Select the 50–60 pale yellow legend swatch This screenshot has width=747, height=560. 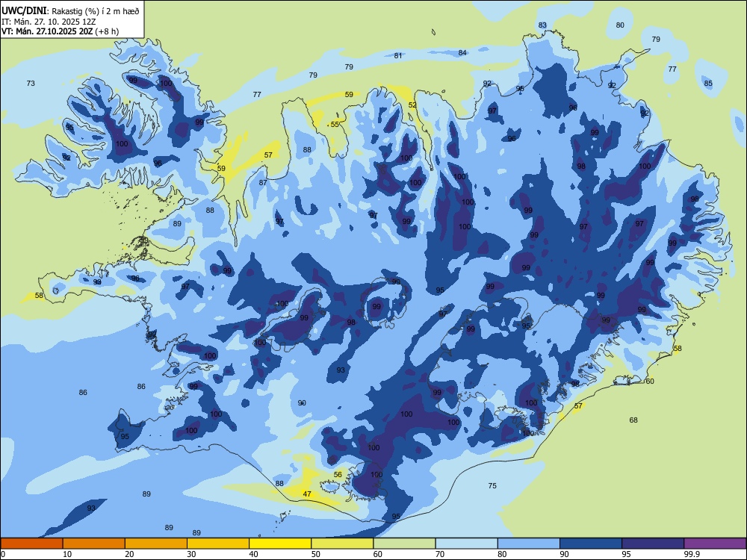pos(343,544)
